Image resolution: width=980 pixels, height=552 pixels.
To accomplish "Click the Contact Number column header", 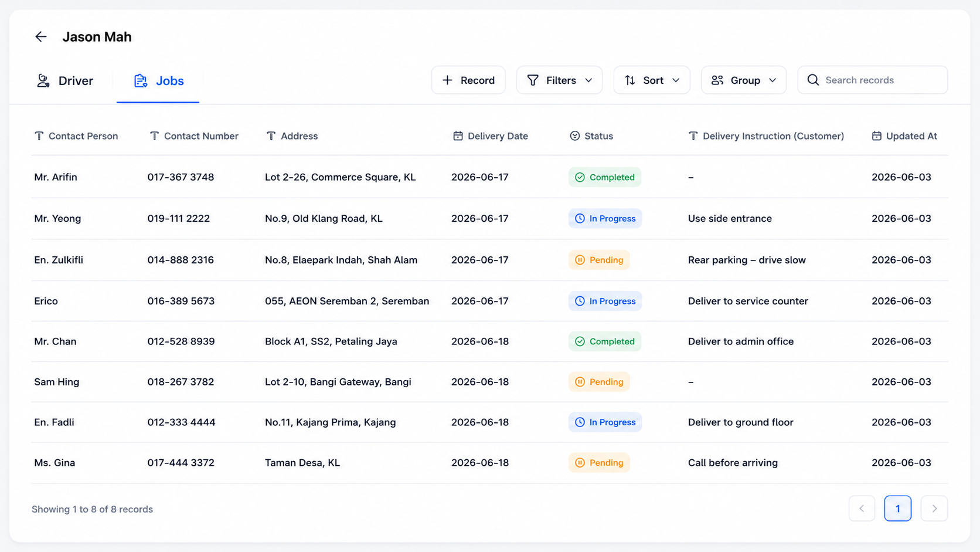I will (194, 136).
